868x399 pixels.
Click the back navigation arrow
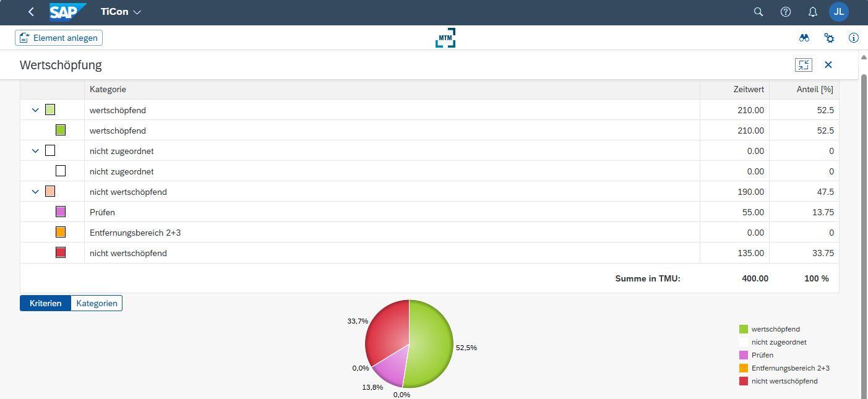pos(31,12)
